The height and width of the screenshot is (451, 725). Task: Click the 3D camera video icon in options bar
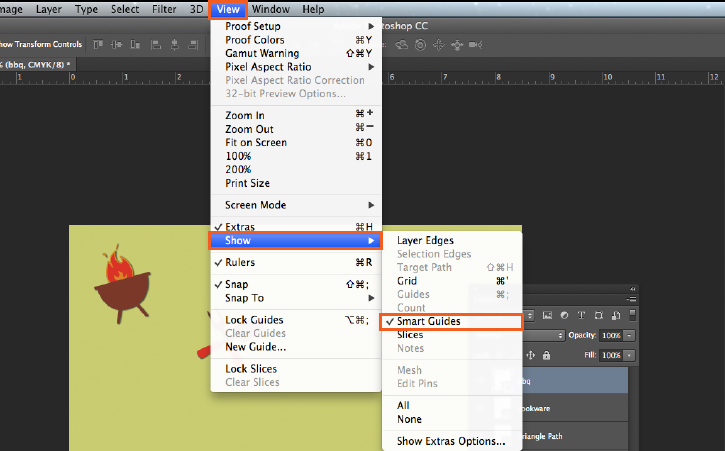tap(475, 44)
